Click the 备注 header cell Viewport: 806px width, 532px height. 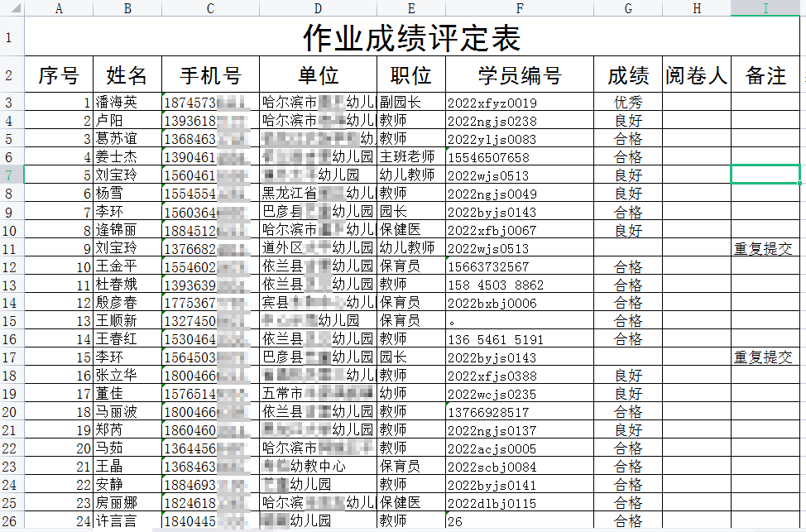(766, 76)
